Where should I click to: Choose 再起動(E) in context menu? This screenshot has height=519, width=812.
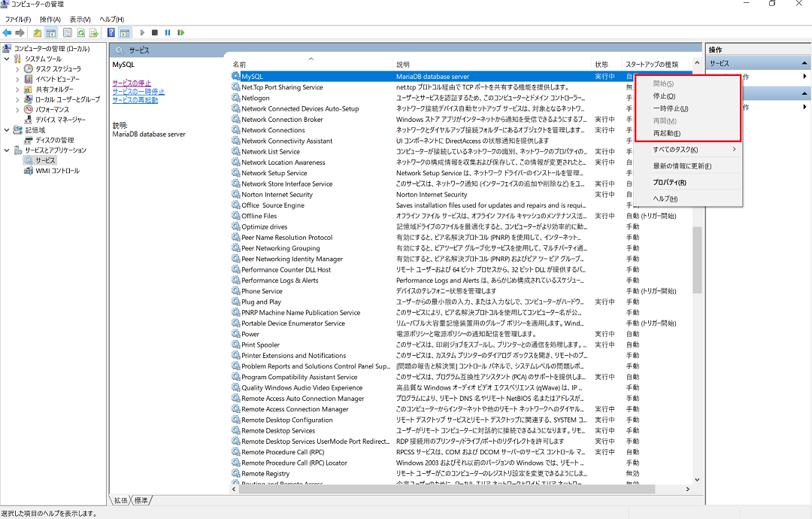click(x=689, y=133)
